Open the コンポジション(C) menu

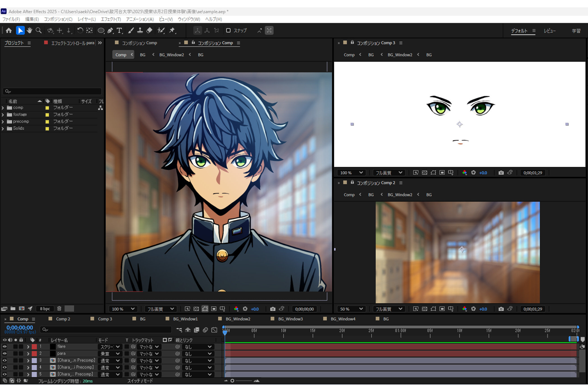[58, 19]
